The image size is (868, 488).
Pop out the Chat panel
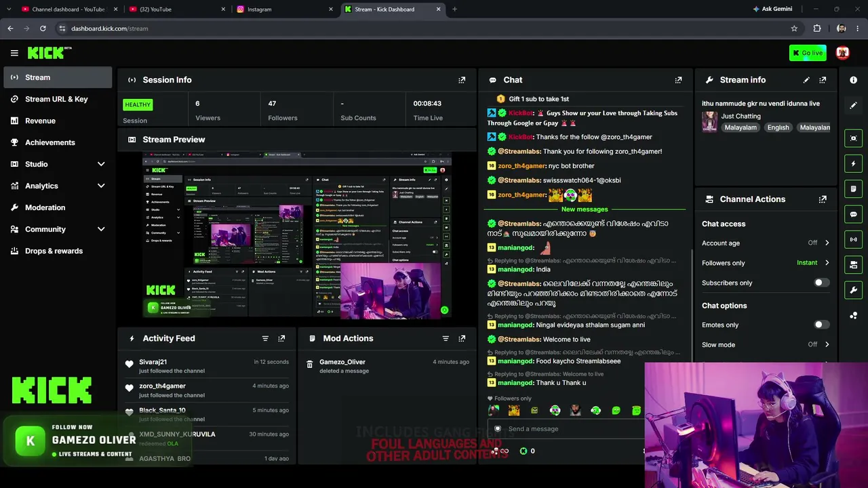pos(678,80)
